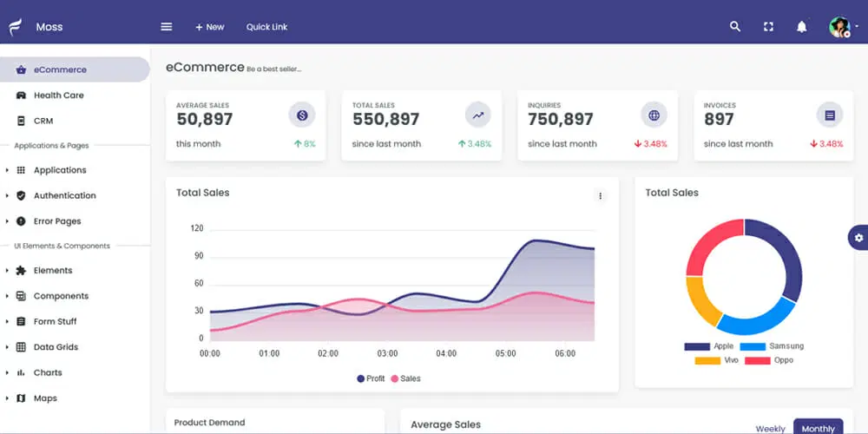Switch Average Sales to Monthly
868x434 pixels.
pos(819,427)
